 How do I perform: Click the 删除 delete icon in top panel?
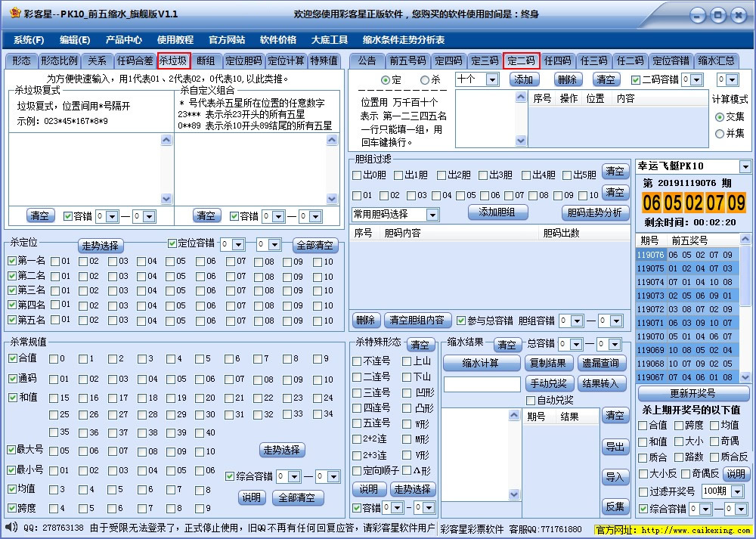[x=569, y=79]
